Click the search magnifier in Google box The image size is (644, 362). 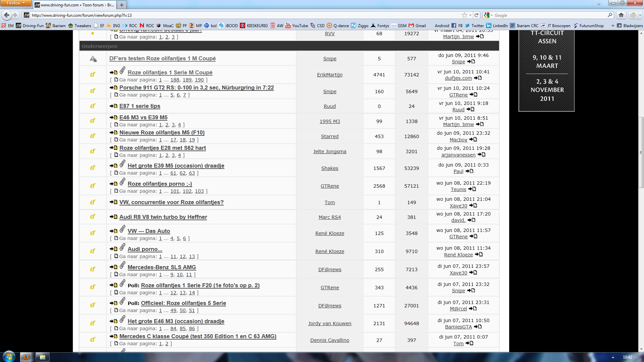point(610,15)
